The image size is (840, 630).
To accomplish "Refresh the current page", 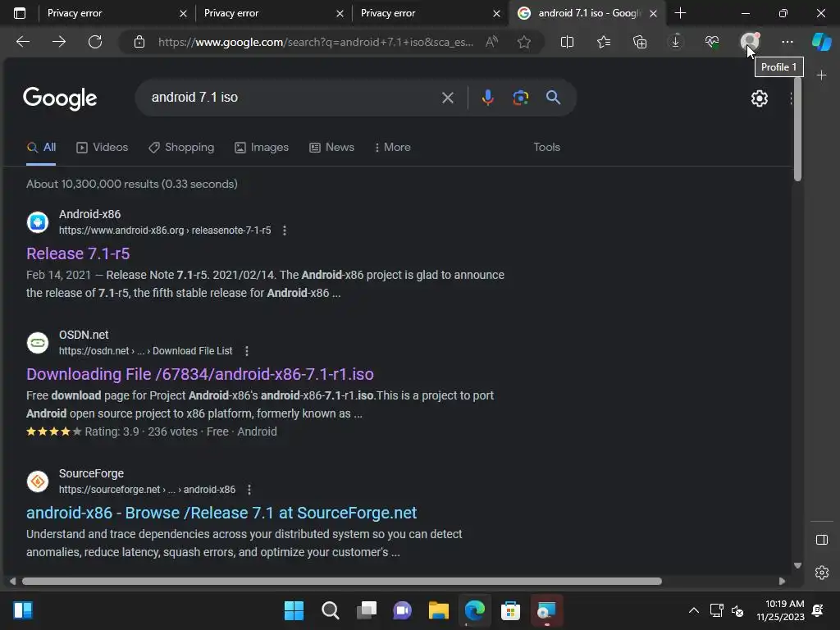I will coord(95,42).
